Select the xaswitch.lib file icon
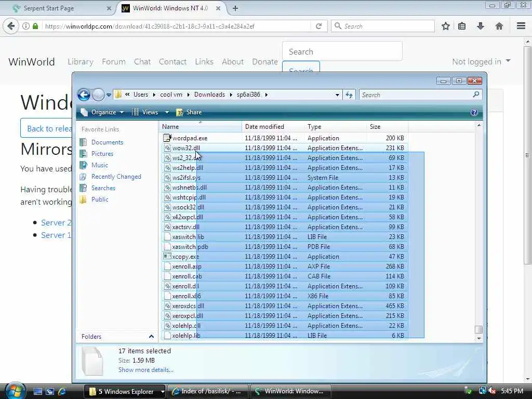The height and width of the screenshot is (399, 532). click(x=167, y=236)
